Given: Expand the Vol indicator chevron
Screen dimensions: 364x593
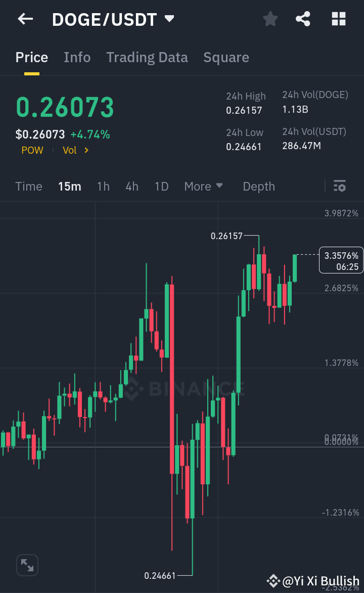Looking at the screenshot, I should pos(86,150).
